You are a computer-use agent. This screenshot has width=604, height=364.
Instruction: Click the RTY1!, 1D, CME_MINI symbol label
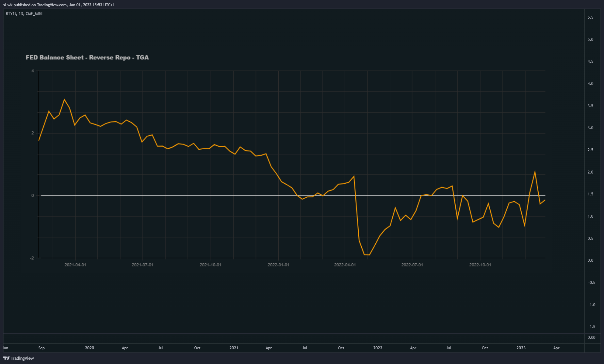[x=24, y=14]
